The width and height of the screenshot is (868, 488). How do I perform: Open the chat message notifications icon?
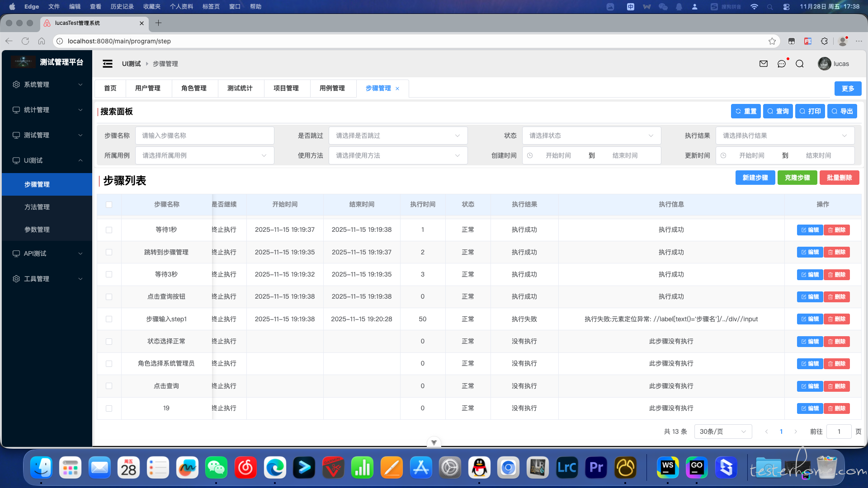coord(782,64)
